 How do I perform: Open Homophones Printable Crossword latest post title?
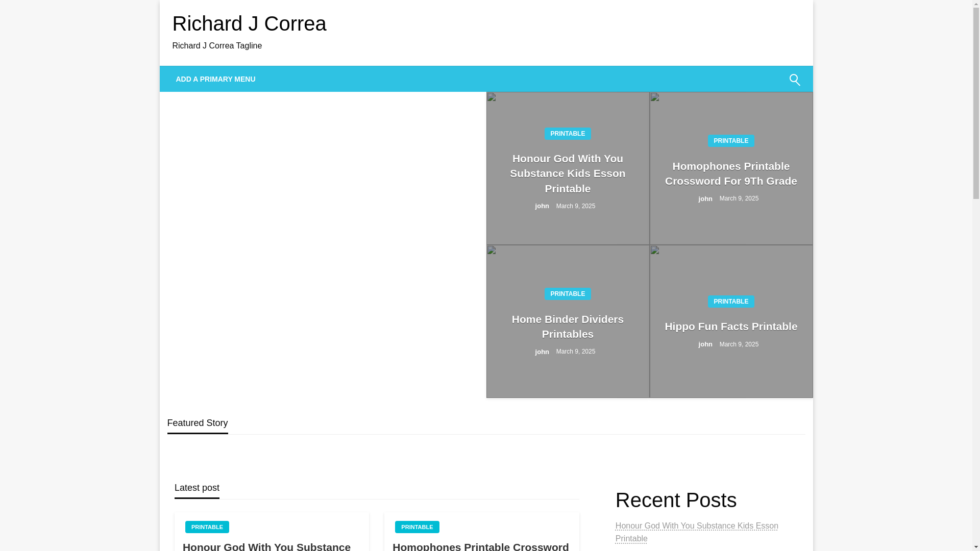tap(481, 546)
